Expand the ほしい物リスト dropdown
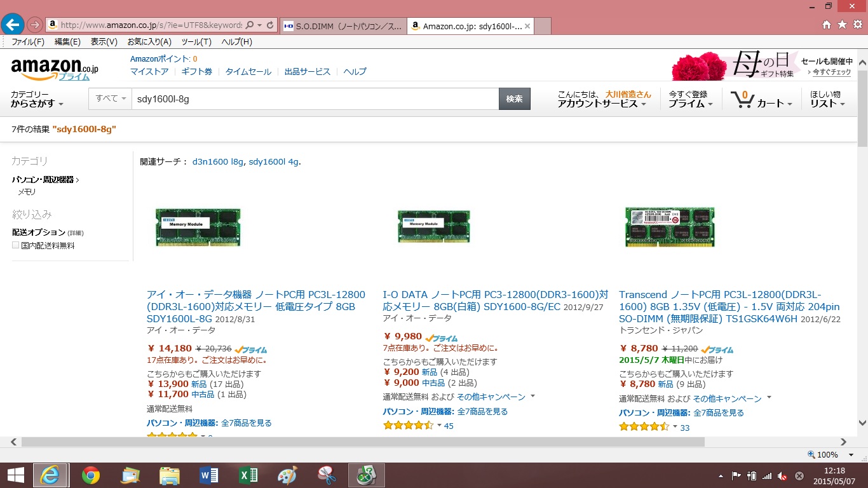The image size is (868, 488). click(x=827, y=99)
